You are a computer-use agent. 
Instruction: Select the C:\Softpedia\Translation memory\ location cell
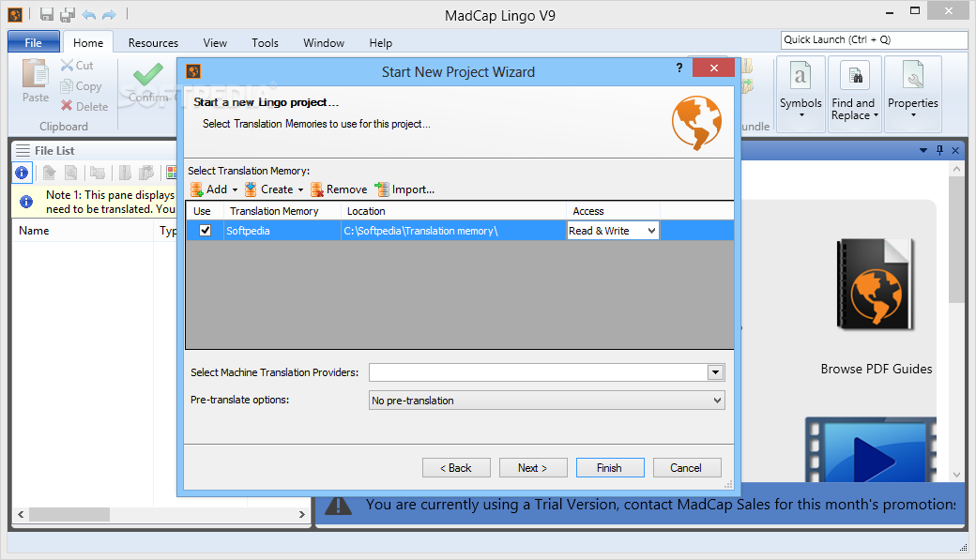tap(453, 231)
